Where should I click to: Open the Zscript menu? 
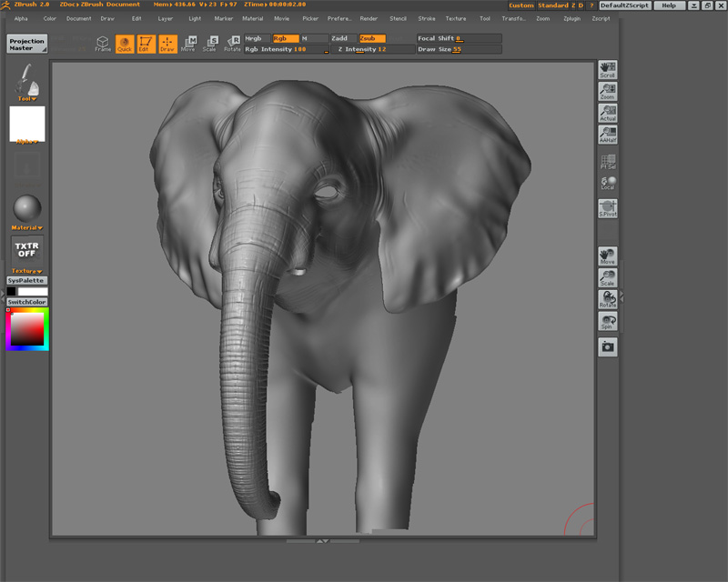tap(601, 18)
